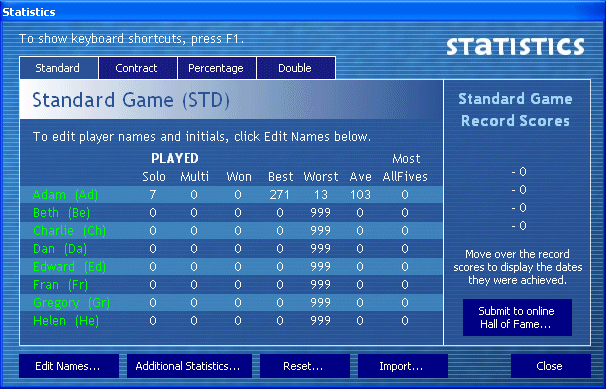Screen dimensions: 606x389
Task: Click Adam's Solo played count 7
Action: point(153,195)
